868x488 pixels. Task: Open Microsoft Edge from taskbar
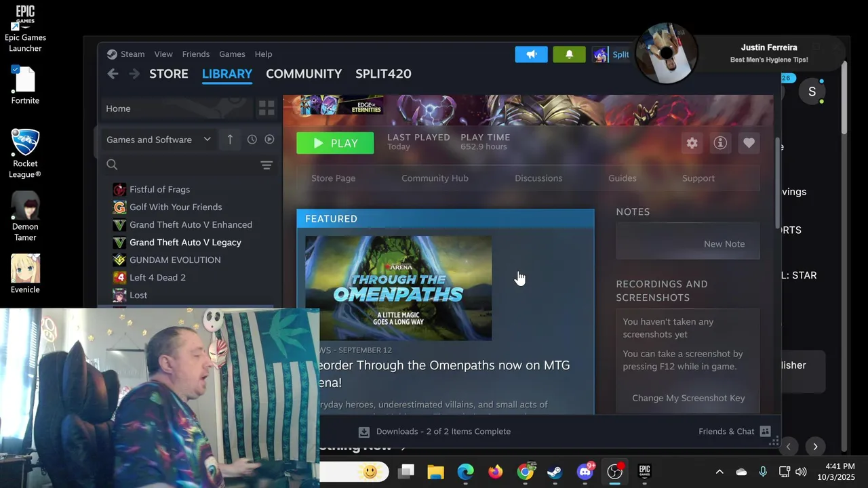tap(465, 471)
